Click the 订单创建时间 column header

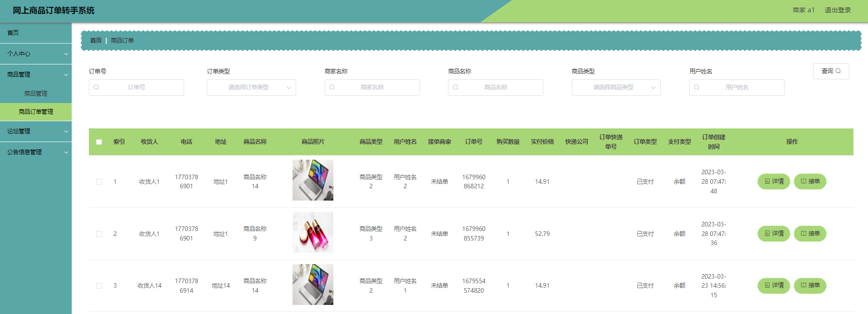tap(714, 142)
